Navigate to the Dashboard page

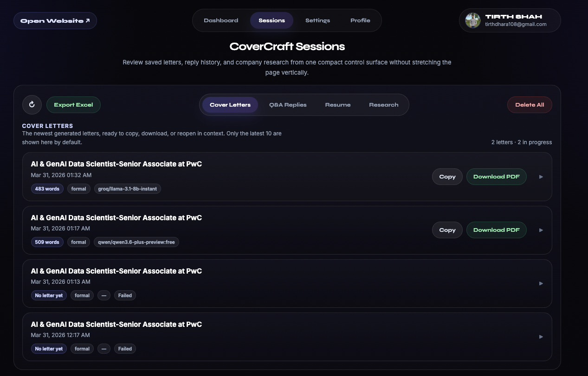click(221, 20)
